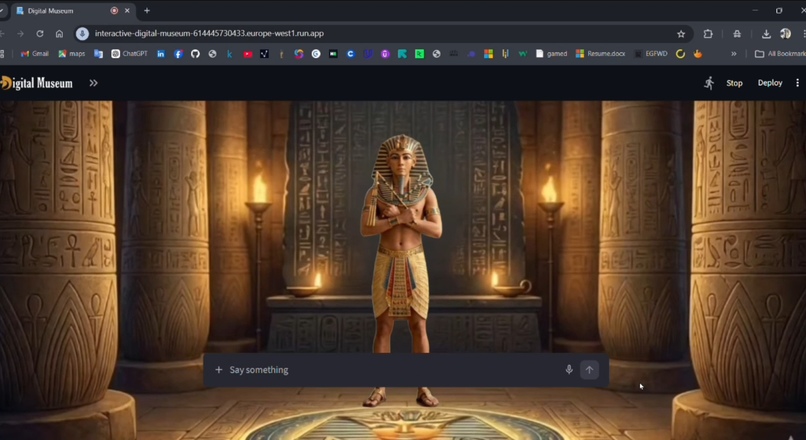Screen dimensions: 806x440
Task: Open the orange flame bookmark icon
Action: 698,53
